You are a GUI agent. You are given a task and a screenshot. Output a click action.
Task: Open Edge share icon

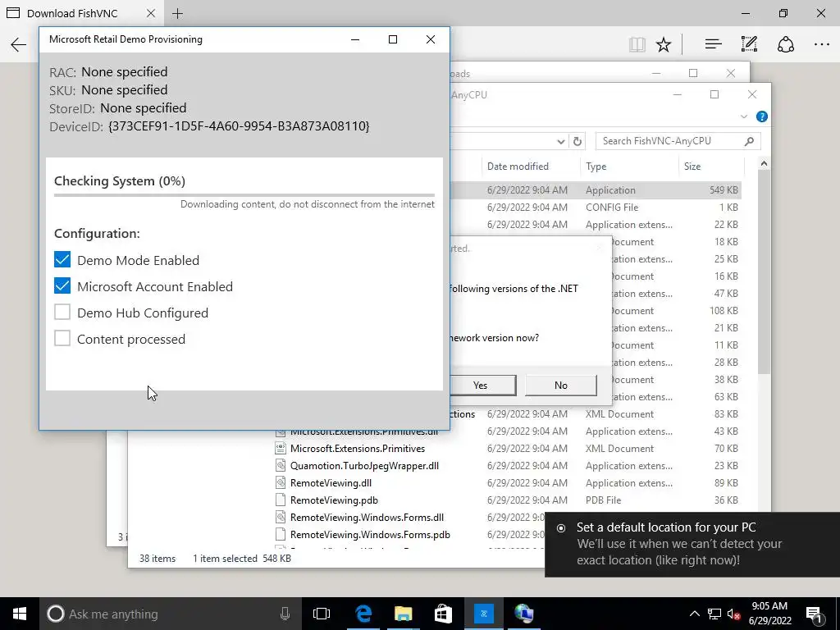785,44
